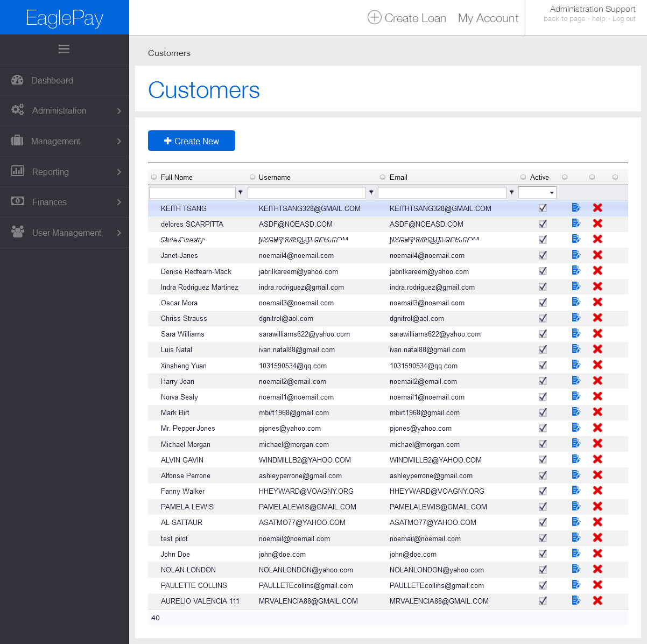
Task: Click filter icon beside Email filter field
Action: pos(511,192)
